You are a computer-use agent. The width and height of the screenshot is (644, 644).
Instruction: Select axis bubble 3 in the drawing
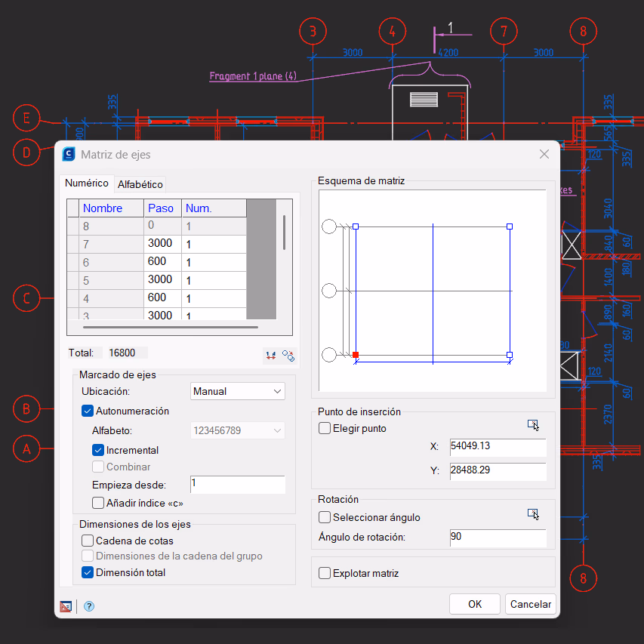point(313,31)
